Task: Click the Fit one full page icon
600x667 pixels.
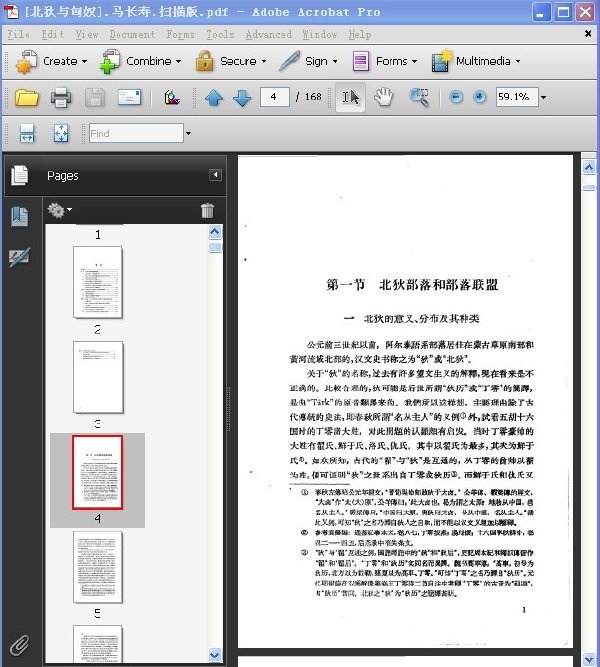Action: point(61,133)
